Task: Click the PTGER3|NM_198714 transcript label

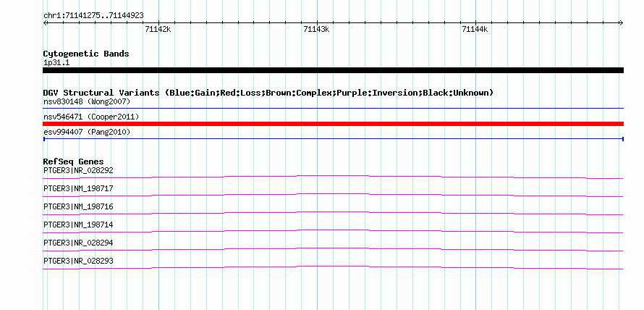Action: click(x=78, y=225)
